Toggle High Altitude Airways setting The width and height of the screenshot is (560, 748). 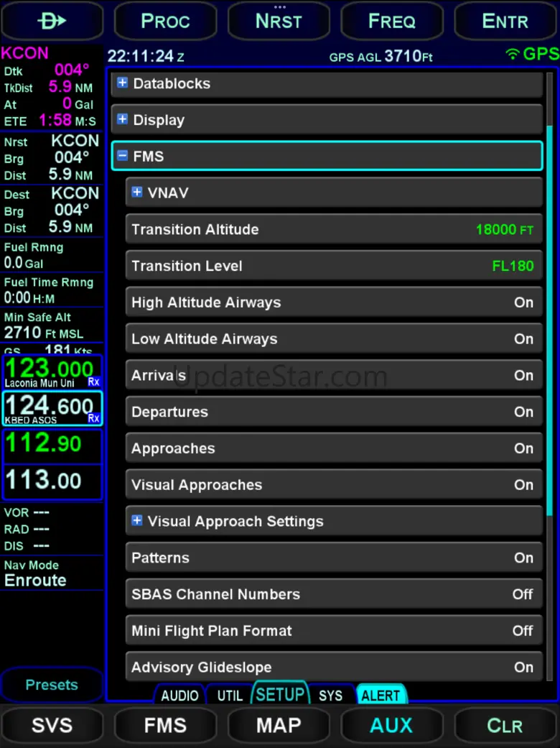pyautogui.click(x=334, y=302)
